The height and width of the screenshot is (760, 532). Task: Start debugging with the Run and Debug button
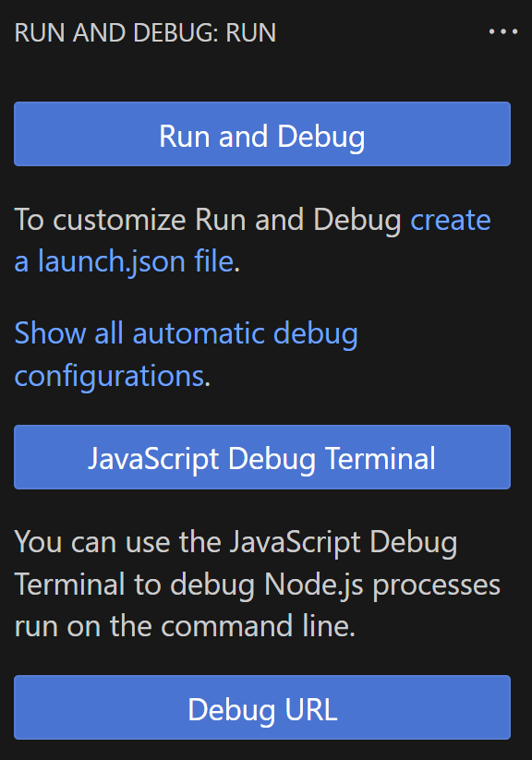tap(261, 133)
